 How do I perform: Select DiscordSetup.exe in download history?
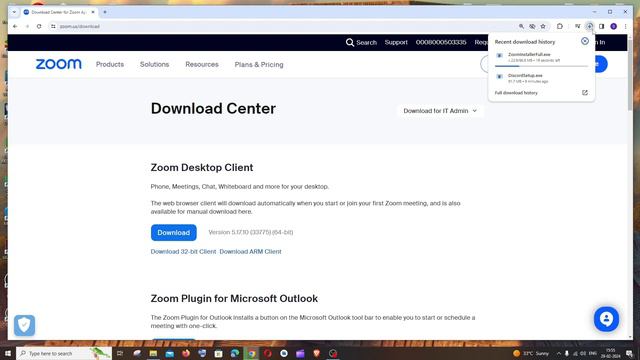coord(541,78)
